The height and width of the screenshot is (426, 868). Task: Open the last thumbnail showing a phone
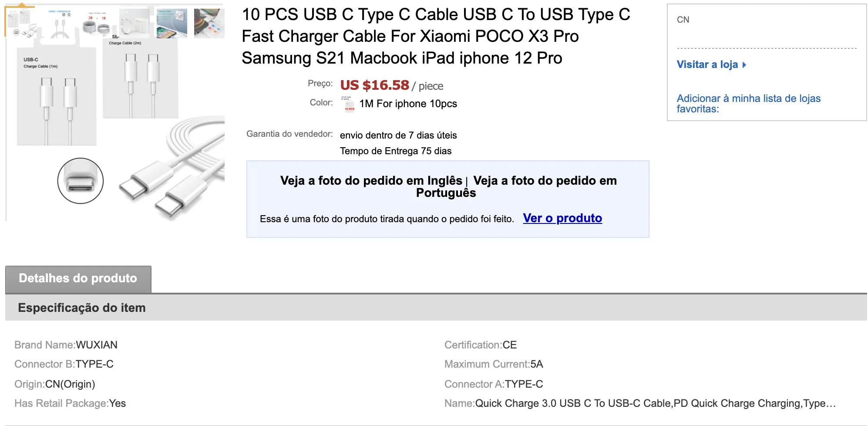(209, 23)
